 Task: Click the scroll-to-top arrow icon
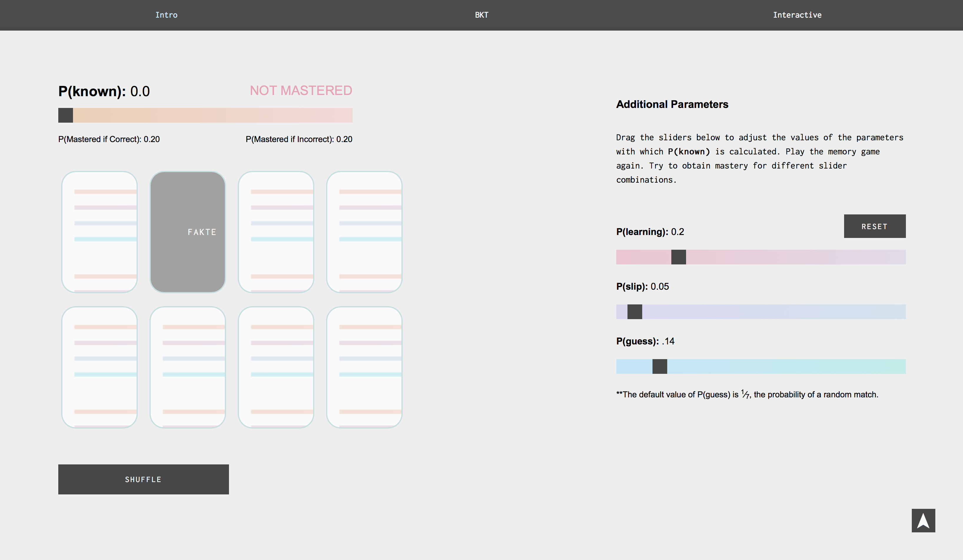(x=923, y=520)
